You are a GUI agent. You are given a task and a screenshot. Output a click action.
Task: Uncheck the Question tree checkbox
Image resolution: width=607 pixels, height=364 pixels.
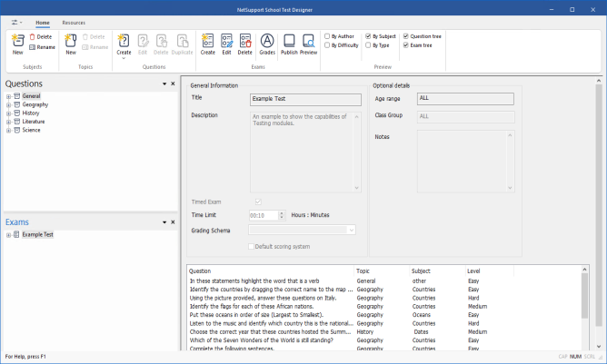coord(405,36)
